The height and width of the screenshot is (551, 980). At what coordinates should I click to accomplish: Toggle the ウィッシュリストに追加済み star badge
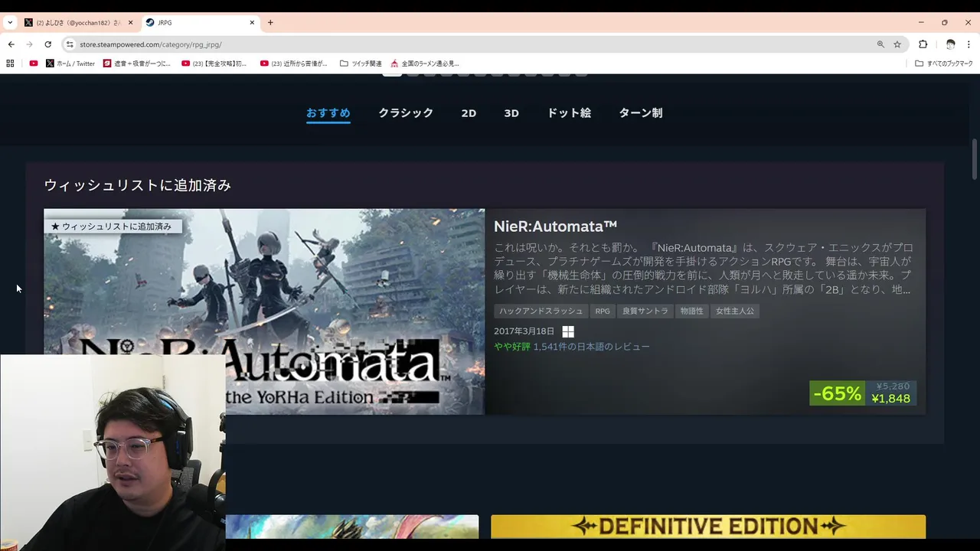point(113,227)
